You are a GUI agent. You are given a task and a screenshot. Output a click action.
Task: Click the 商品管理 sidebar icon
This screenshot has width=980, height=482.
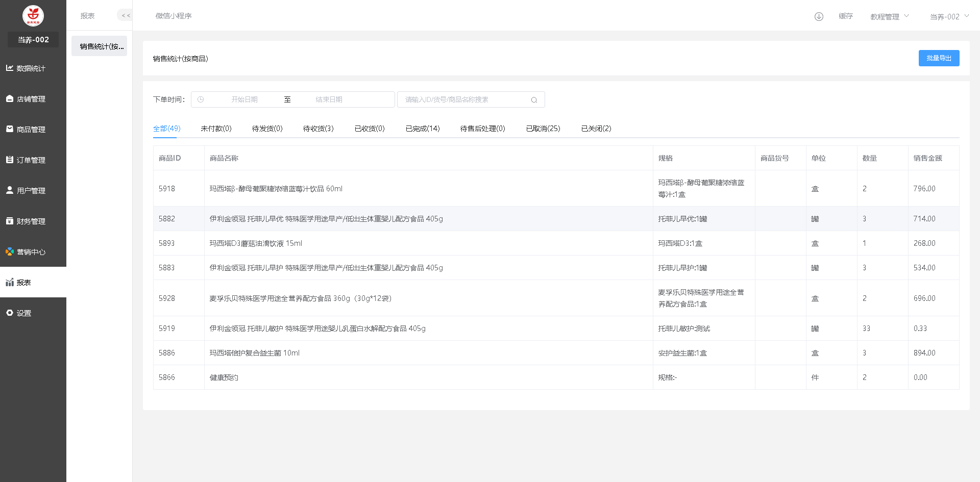tap(10, 129)
